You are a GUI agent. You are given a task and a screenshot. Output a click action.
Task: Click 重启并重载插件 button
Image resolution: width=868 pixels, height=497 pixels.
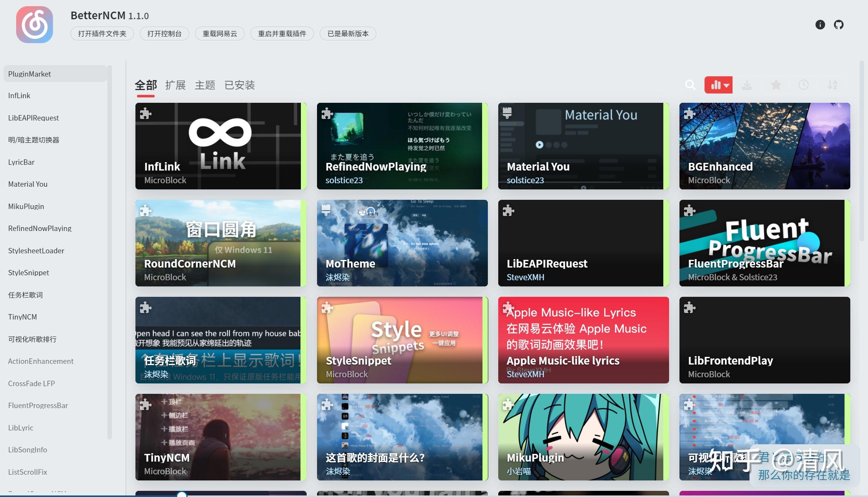click(x=282, y=33)
